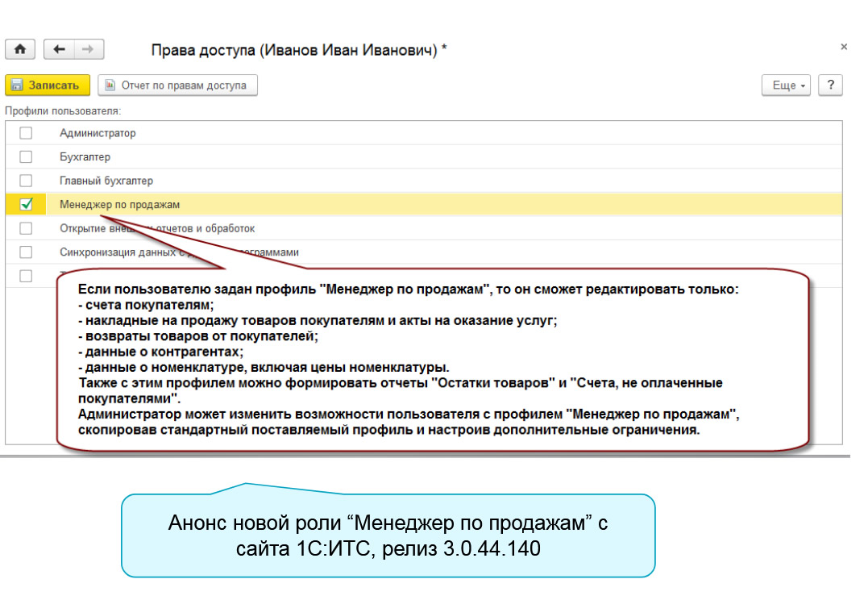
Task: Uncheck the Менеджер по продажам checkbox
Action: coord(26,204)
